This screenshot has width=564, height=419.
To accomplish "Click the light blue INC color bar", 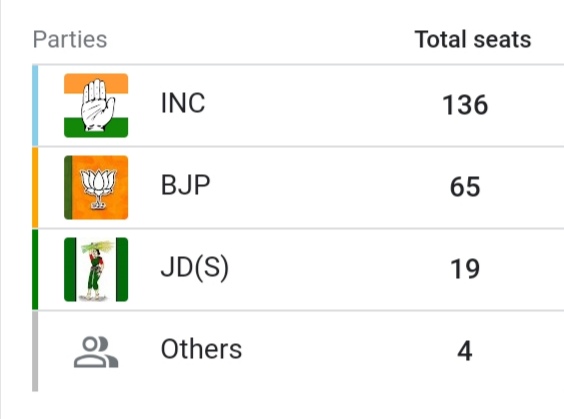I will (35, 106).
